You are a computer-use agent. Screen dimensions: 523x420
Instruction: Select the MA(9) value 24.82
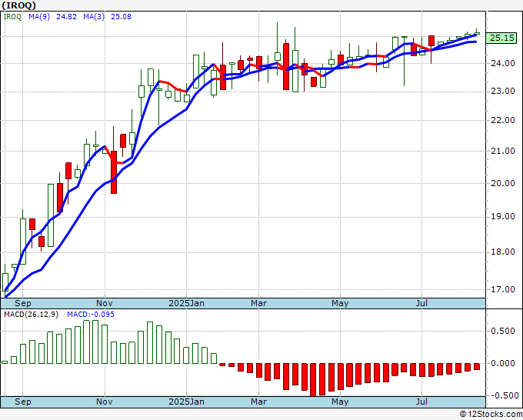pos(66,17)
